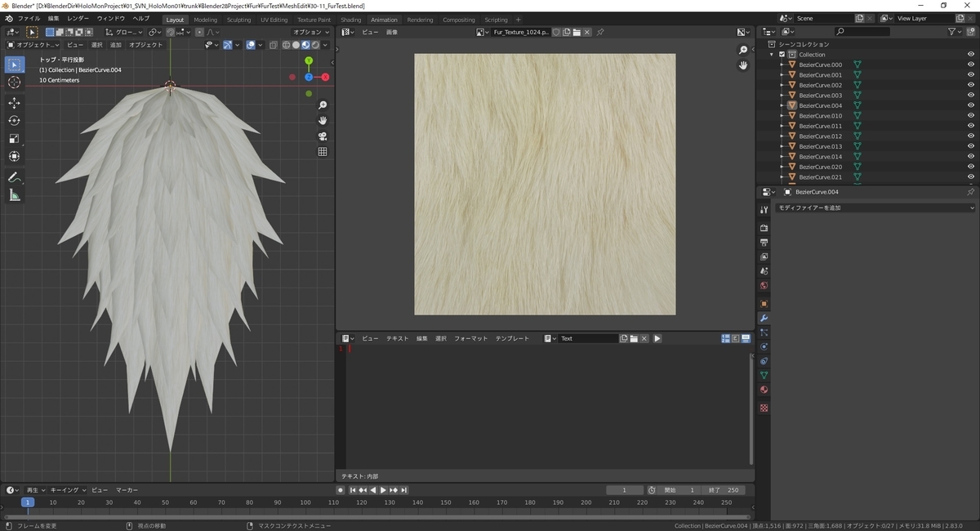Open the レンダー menu
980x531 pixels.
click(78, 18)
